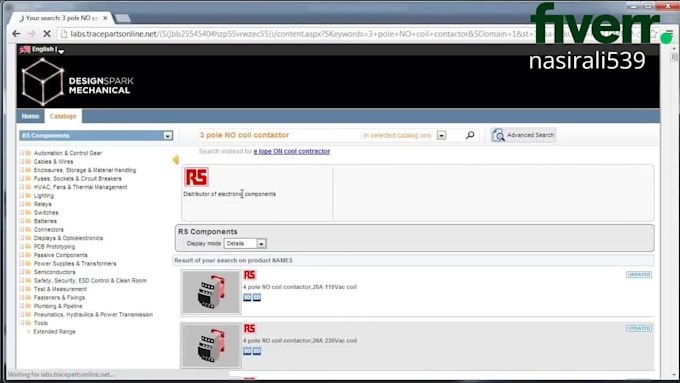Click the magnifier search icon

click(470, 135)
